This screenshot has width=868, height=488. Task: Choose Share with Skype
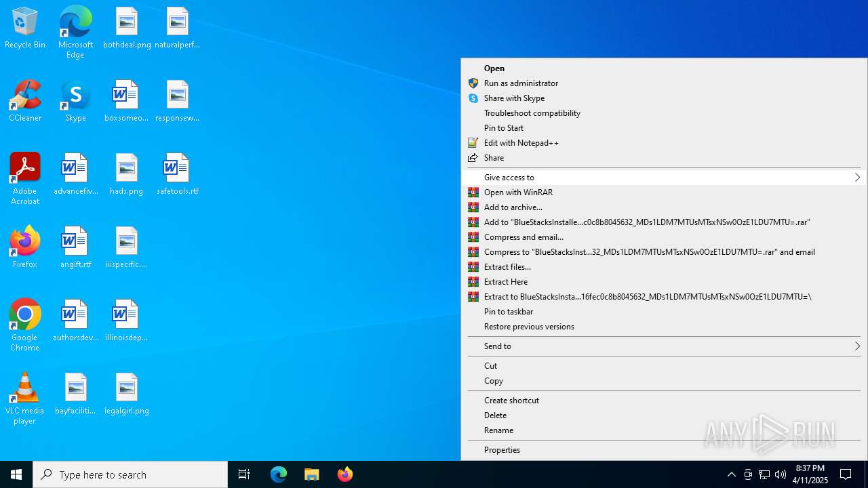(664, 98)
